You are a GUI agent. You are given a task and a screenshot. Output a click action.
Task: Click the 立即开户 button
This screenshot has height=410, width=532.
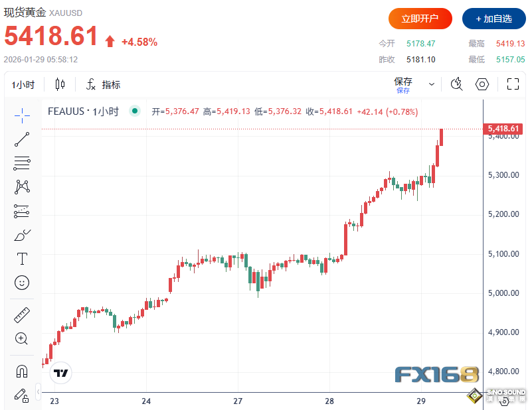pyautogui.click(x=420, y=19)
